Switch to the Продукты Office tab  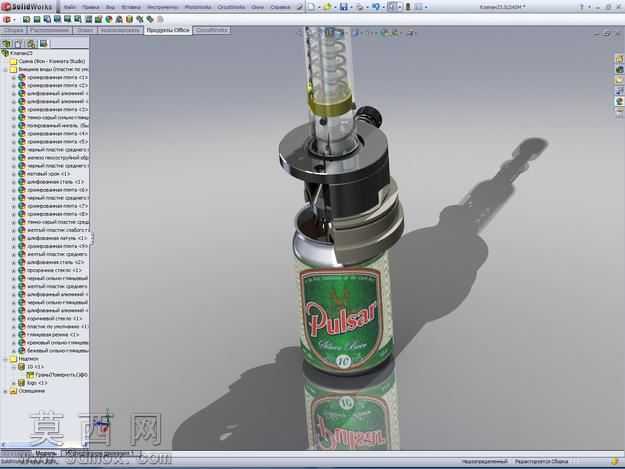168,30
